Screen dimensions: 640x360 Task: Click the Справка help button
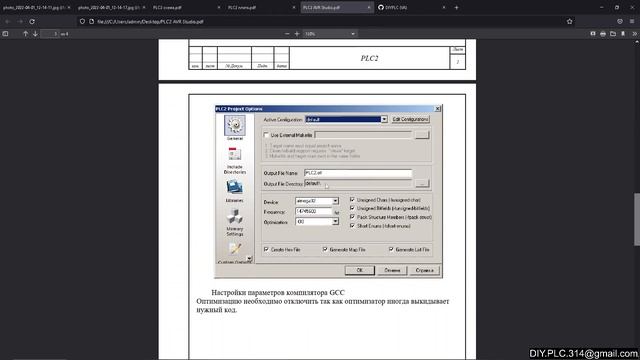point(424,270)
